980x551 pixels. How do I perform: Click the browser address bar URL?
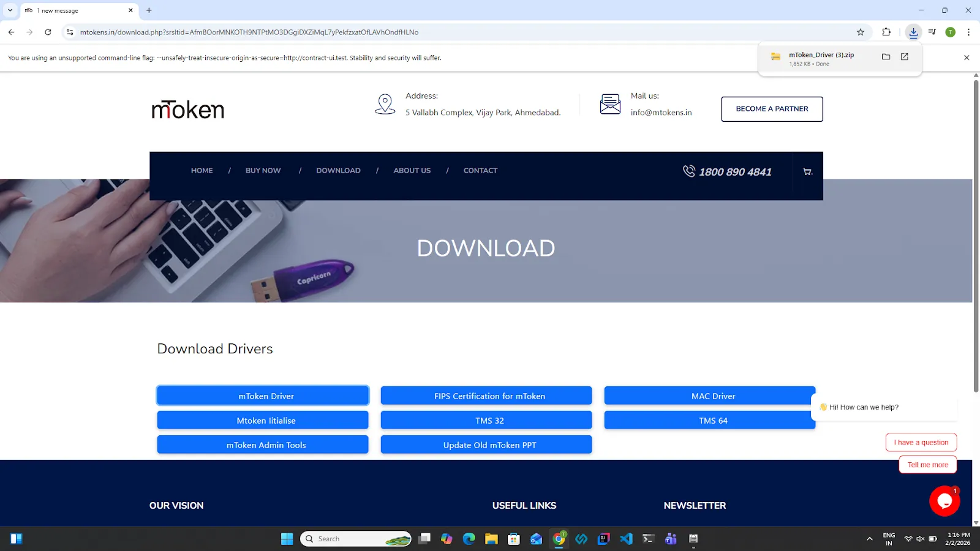tap(249, 32)
